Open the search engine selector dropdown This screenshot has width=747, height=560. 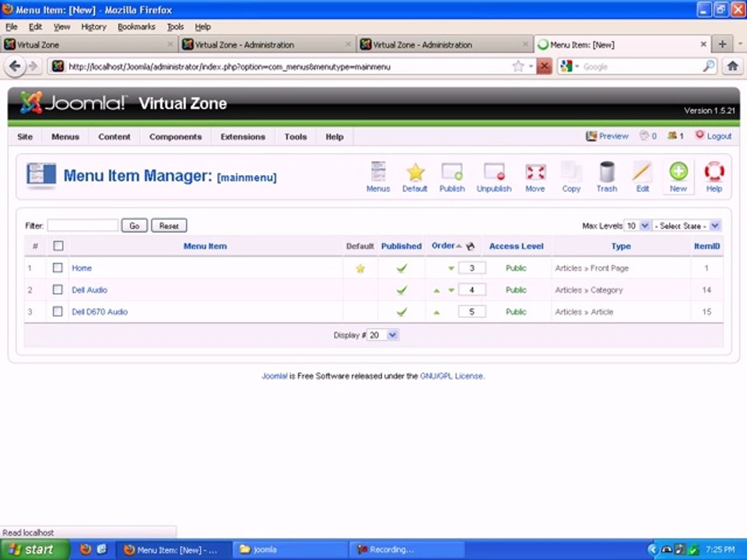pyautogui.click(x=577, y=66)
